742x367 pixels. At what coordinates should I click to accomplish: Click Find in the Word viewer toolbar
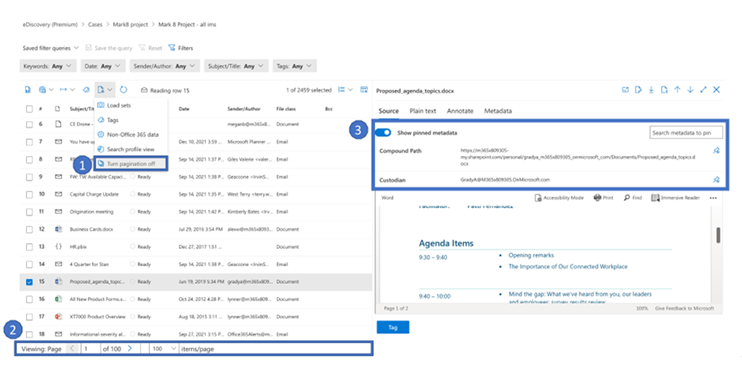coord(633,198)
